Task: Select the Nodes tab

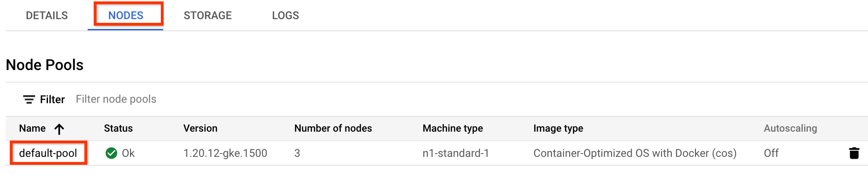Action: click(x=126, y=15)
